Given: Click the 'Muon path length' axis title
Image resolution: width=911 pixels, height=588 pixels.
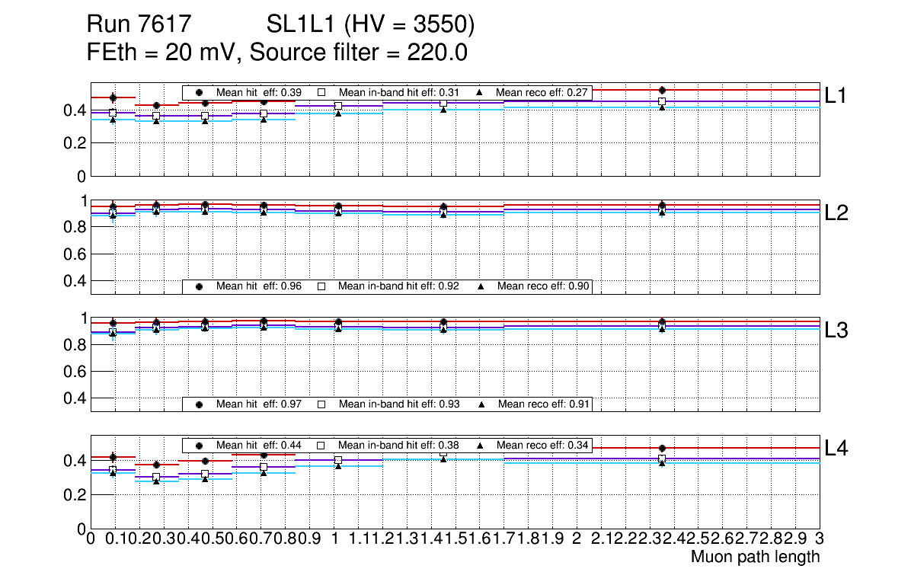Looking at the screenshot, I should tap(755, 557).
